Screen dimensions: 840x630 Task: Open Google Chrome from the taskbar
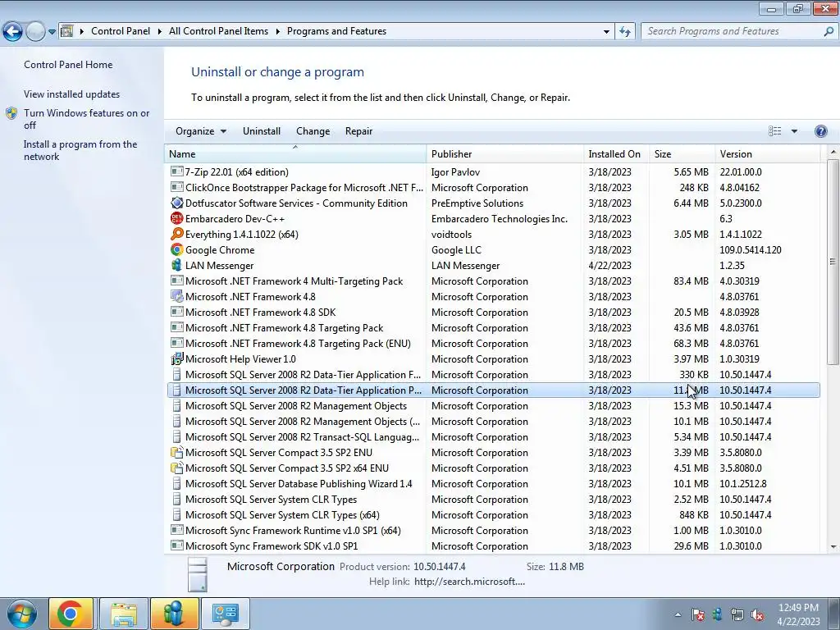pos(71,614)
